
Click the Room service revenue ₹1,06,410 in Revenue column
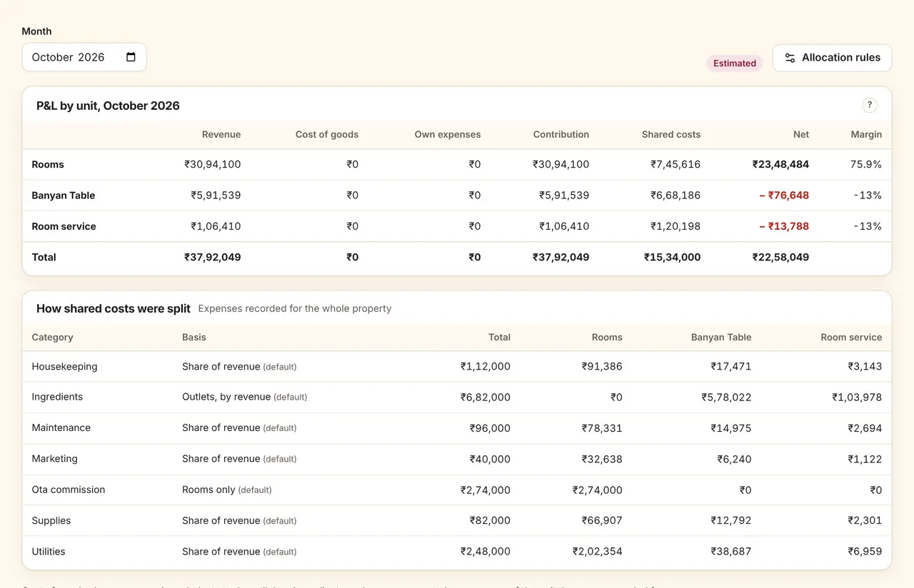216,226
